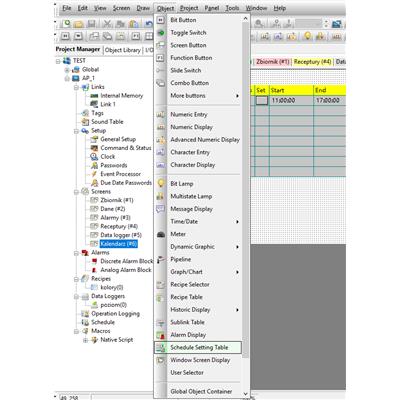400x400 pixels.
Task: Switch to the Receptury (#4) screen tab
Action: coord(312,62)
